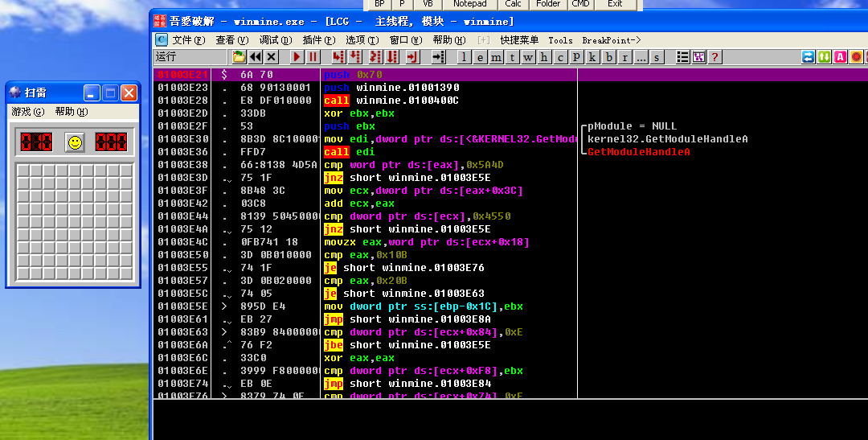Open patches window with 'P' button

pyautogui.click(x=576, y=56)
